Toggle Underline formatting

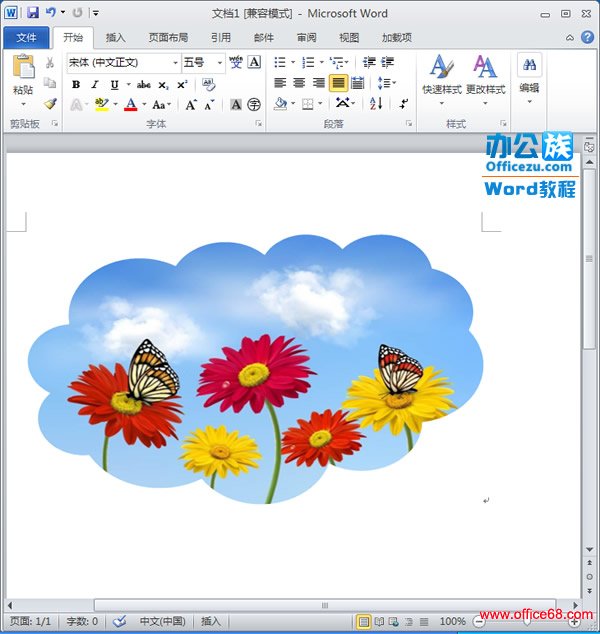[114, 85]
